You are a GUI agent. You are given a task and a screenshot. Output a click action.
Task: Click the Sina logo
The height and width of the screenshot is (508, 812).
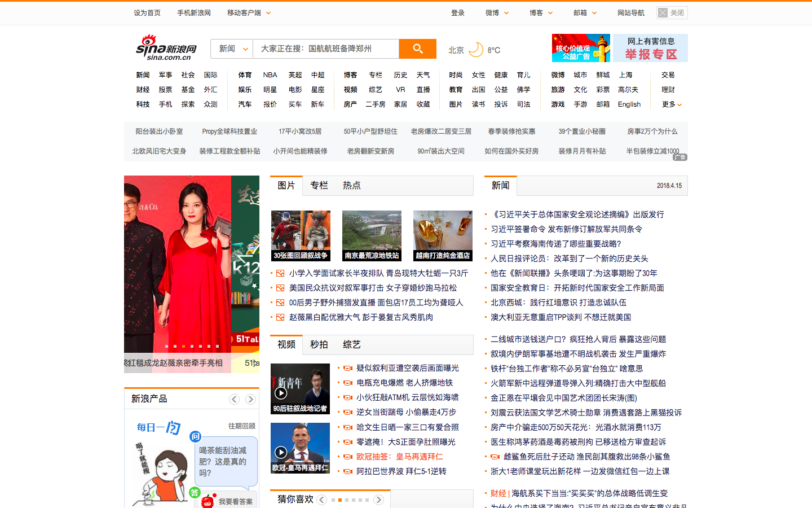point(166,47)
